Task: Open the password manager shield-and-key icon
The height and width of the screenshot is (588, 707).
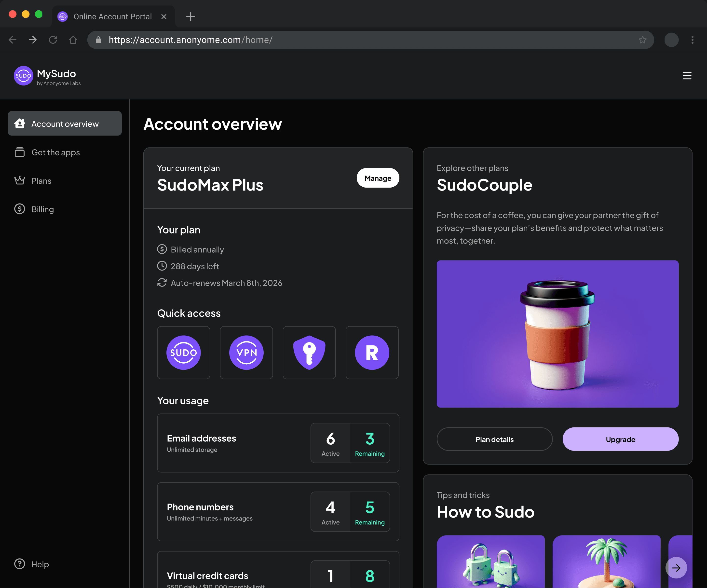Action: [309, 353]
